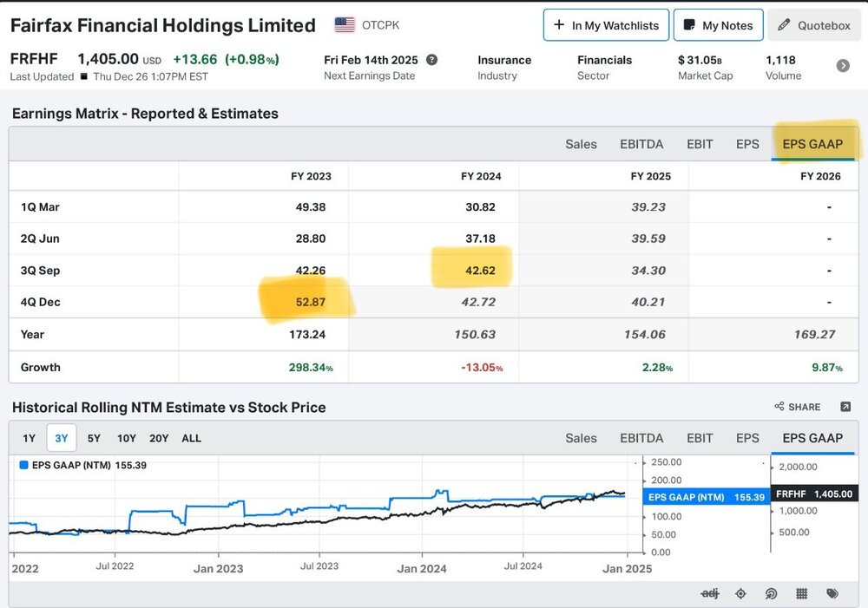Switch earnings matrix to EBITDA tab
The image size is (868, 608).
(641, 144)
